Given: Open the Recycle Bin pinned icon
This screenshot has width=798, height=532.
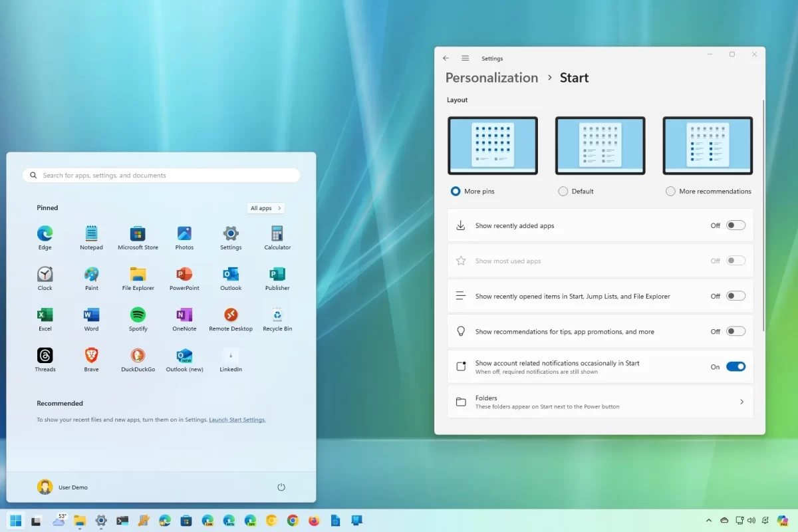Looking at the screenshot, I should (277, 318).
